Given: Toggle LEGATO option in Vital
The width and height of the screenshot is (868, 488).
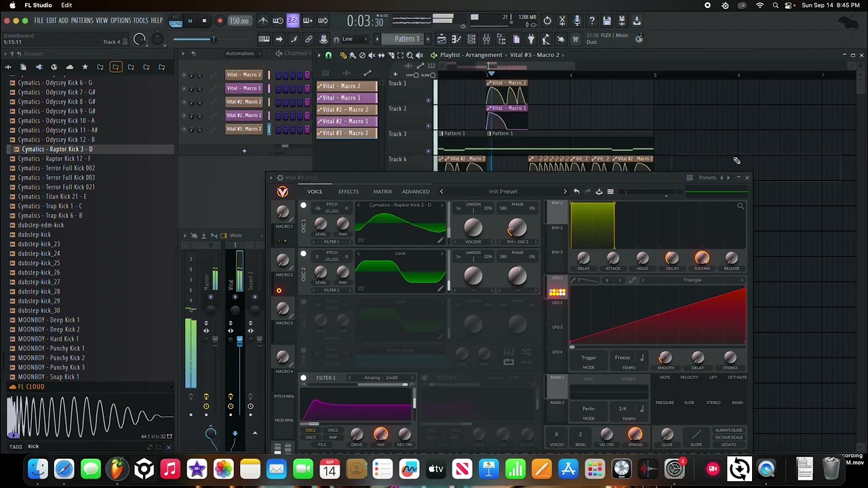Looking at the screenshot, I should pyautogui.click(x=728, y=445).
